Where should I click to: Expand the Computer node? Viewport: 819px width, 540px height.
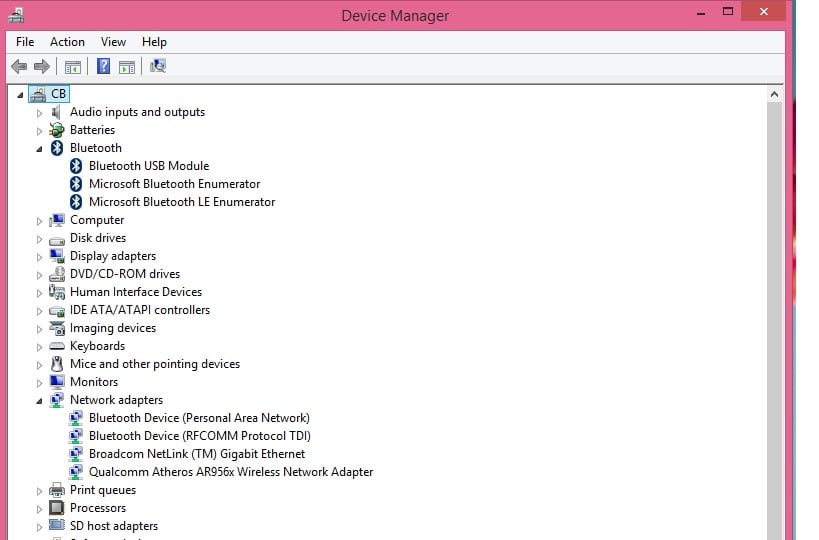pyautogui.click(x=39, y=221)
